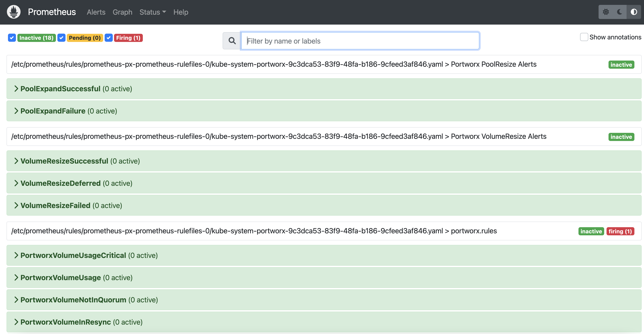This screenshot has width=644, height=334.
Task: Click the Firing (1) badge button
Action: point(128,38)
